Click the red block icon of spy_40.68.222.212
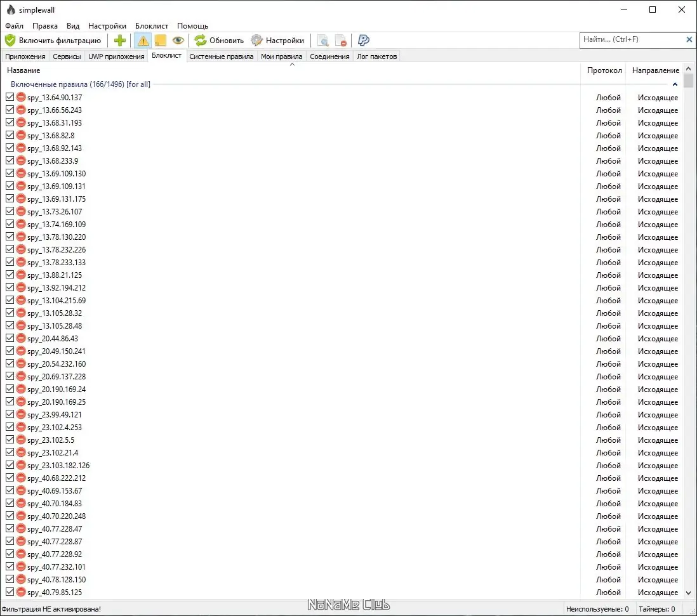697x616 pixels. 21,478
